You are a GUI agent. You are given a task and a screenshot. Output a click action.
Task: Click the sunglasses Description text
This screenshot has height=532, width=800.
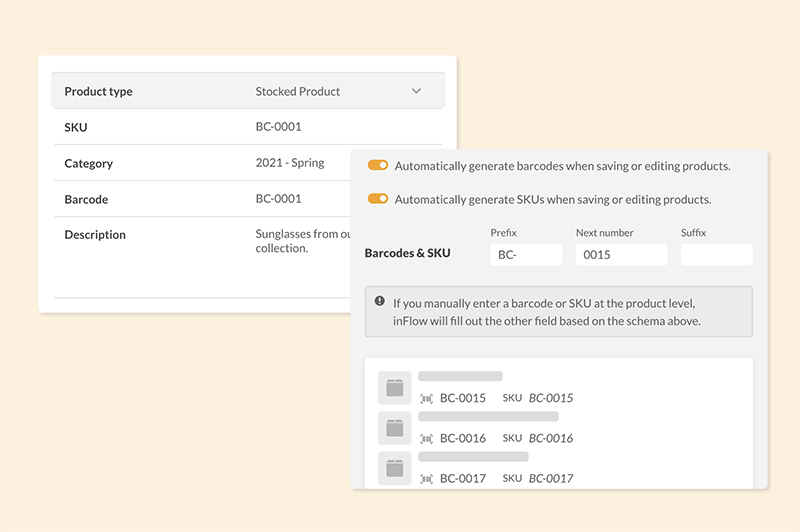[x=302, y=241]
